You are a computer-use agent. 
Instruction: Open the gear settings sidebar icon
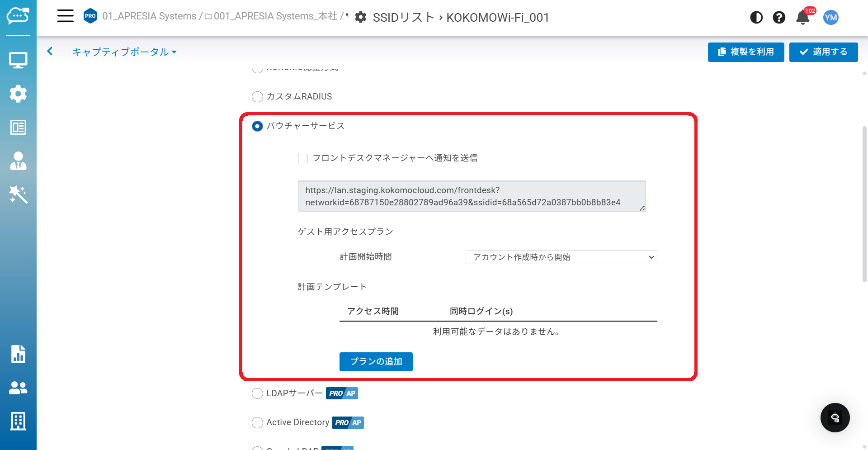point(18,94)
